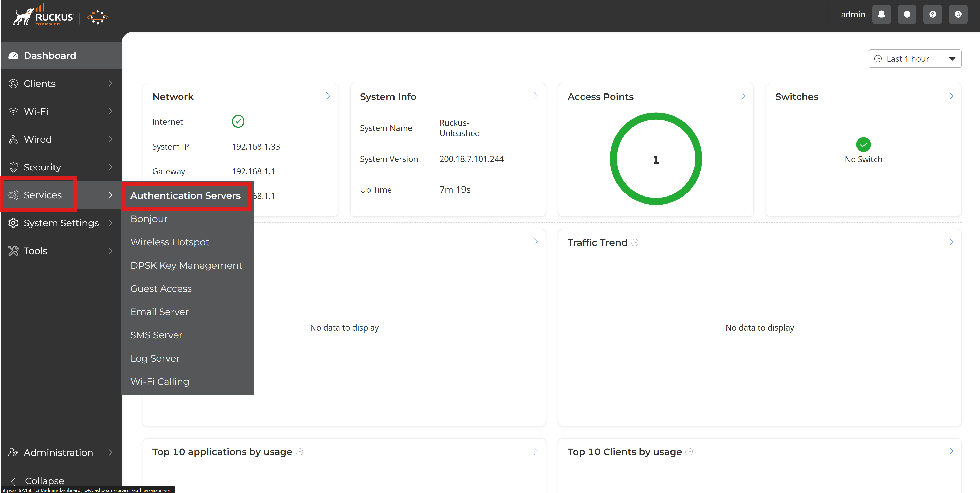The height and width of the screenshot is (493, 980).
Task: Check the Internet status checkmark
Action: (x=238, y=121)
